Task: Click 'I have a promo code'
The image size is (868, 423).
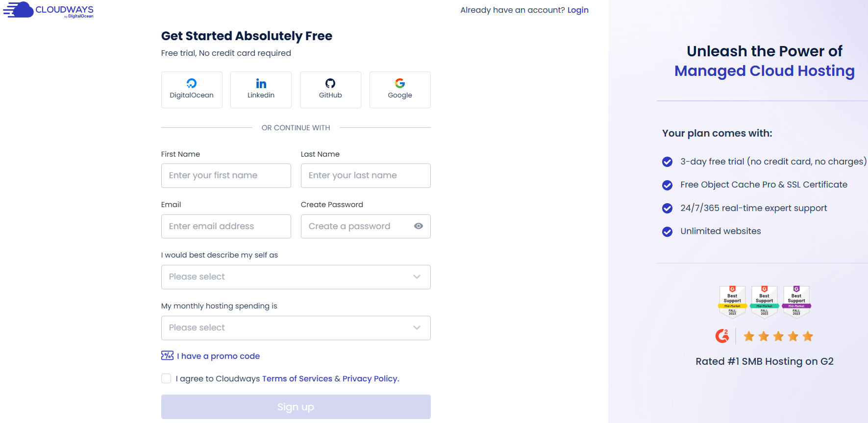Action: [x=219, y=356]
